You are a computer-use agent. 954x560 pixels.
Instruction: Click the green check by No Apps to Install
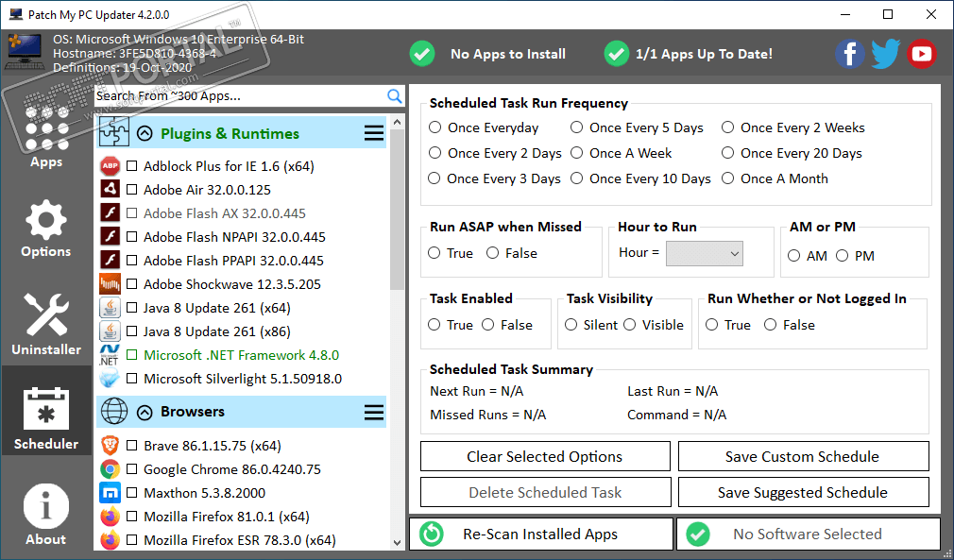coord(422,54)
